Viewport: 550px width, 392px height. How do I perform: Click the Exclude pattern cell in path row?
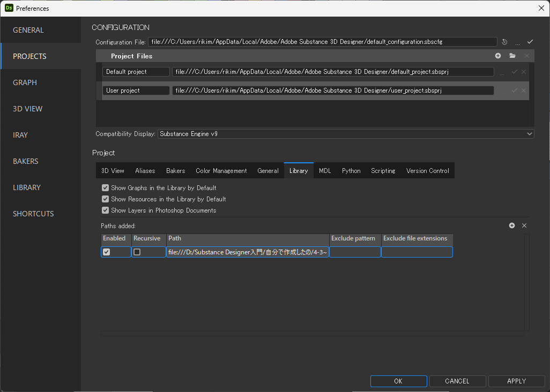tap(355, 252)
